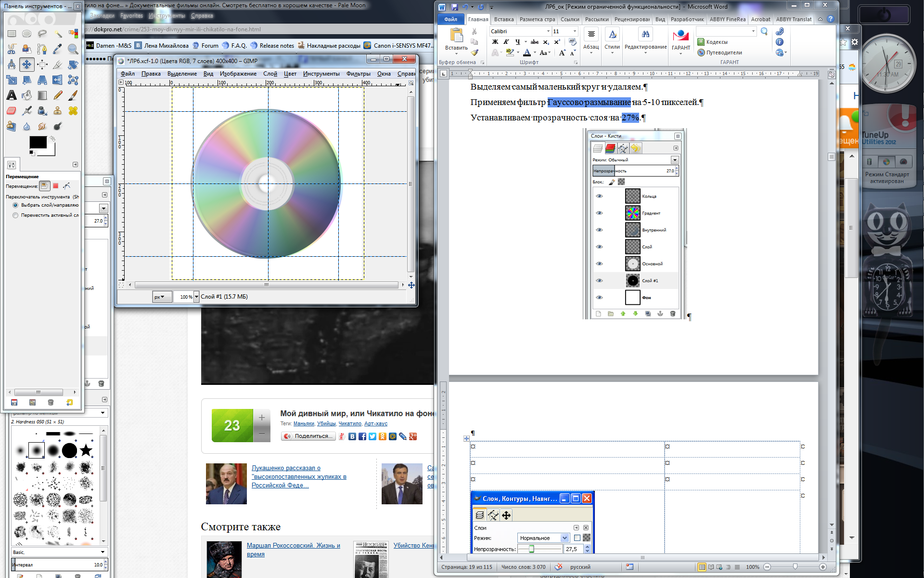Viewport: 924px width, 578px height.
Task: Select the Zoom magnifier tool
Action: (x=73, y=49)
